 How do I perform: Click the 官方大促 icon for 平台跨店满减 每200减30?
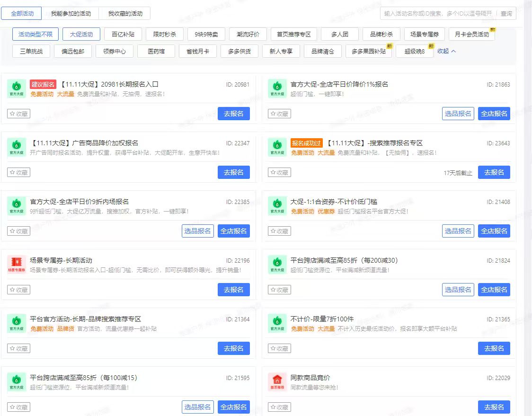tap(277, 265)
